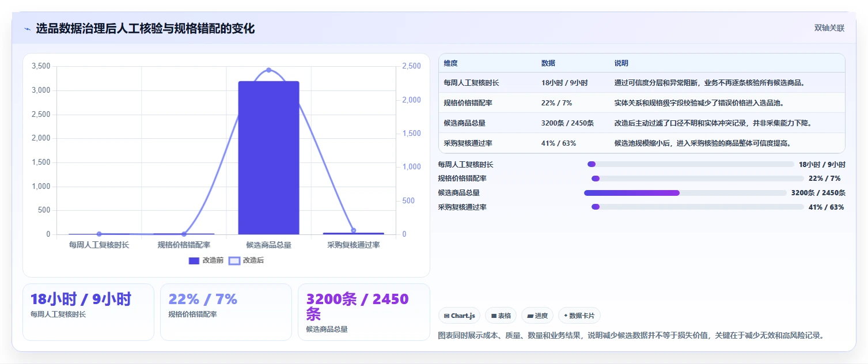This screenshot has width=868, height=364.
Task: Click the table cell 3200条 / 2450条
Action: [567, 123]
